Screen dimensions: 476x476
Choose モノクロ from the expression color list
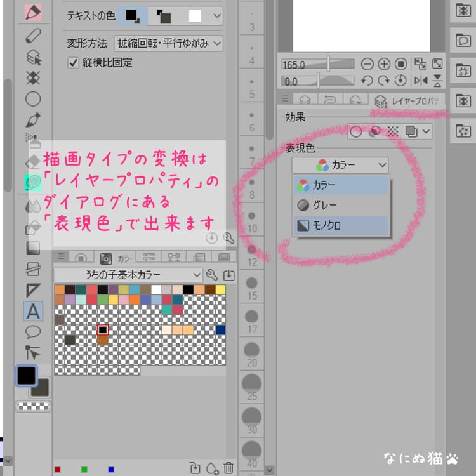click(x=341, y=225)
